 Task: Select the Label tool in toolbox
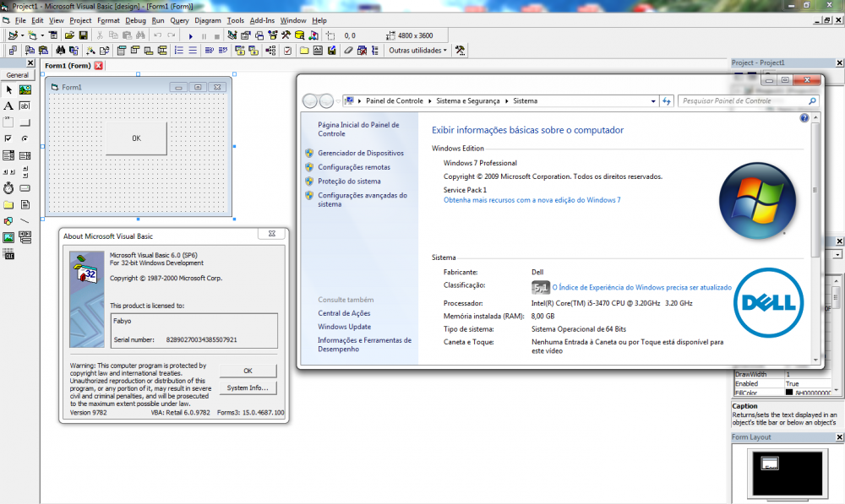pyautogui.click(x=8, y=106)
